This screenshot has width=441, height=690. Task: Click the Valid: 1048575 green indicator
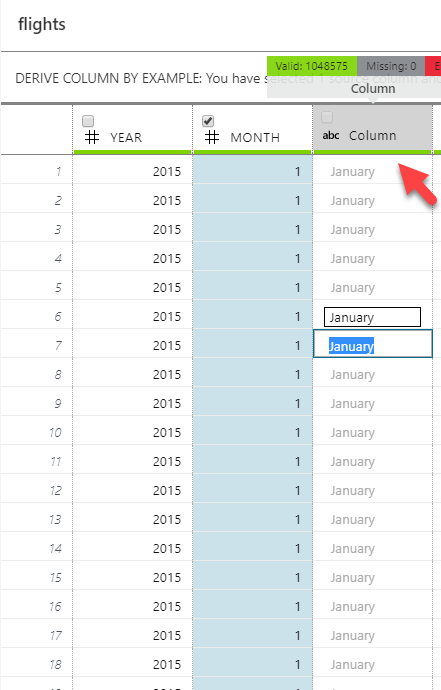coord(312,66)
